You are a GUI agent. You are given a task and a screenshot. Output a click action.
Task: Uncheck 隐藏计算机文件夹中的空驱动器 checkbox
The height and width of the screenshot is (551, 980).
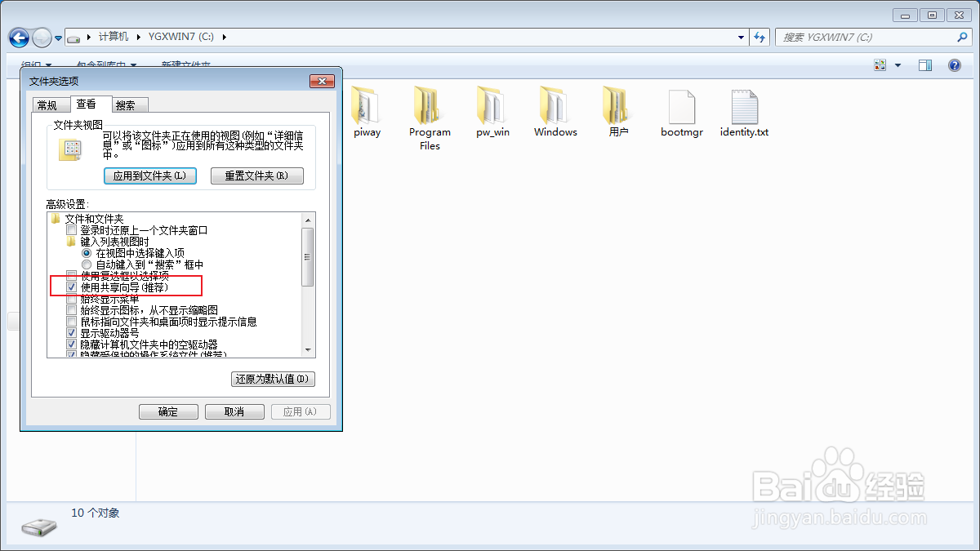coord(72,344)
